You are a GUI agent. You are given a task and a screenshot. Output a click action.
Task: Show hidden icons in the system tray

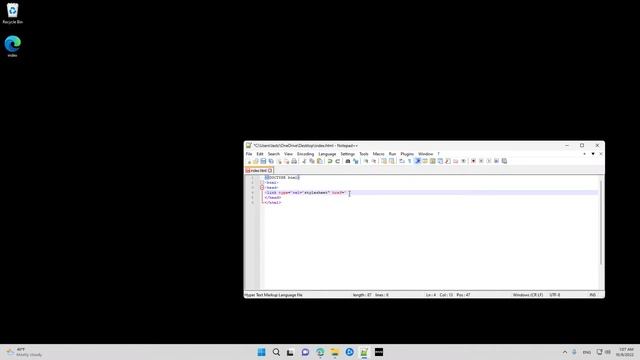click(x=565, y=352)
